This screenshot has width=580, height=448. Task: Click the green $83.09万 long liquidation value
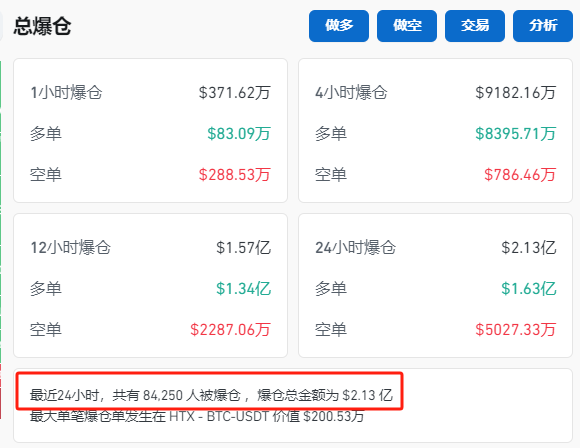click(239, 134)
